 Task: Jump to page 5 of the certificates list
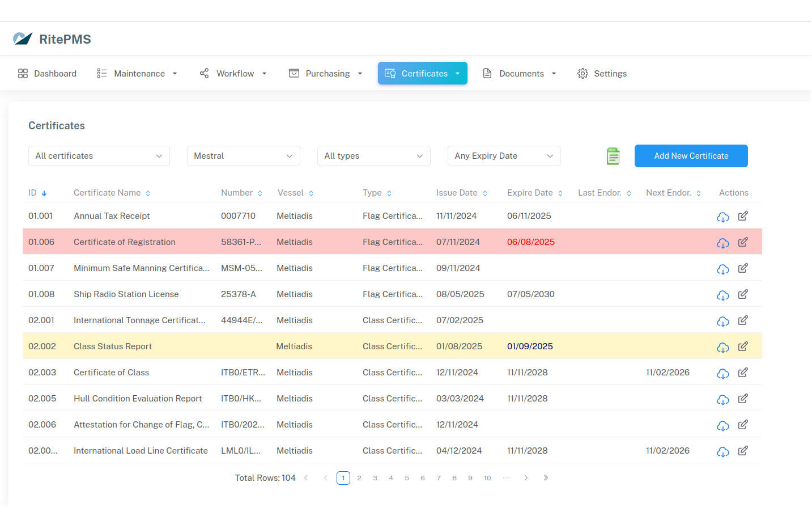pos(406,478)
